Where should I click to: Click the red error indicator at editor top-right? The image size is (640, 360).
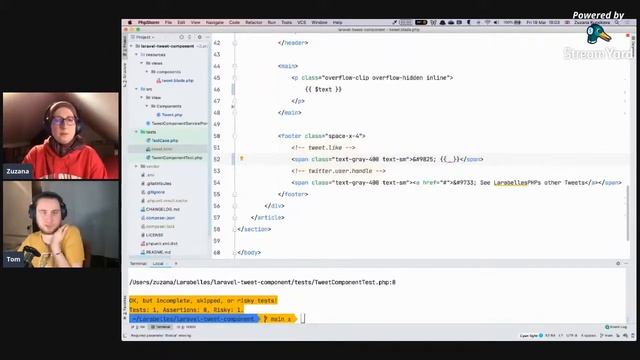pos(628,36)
